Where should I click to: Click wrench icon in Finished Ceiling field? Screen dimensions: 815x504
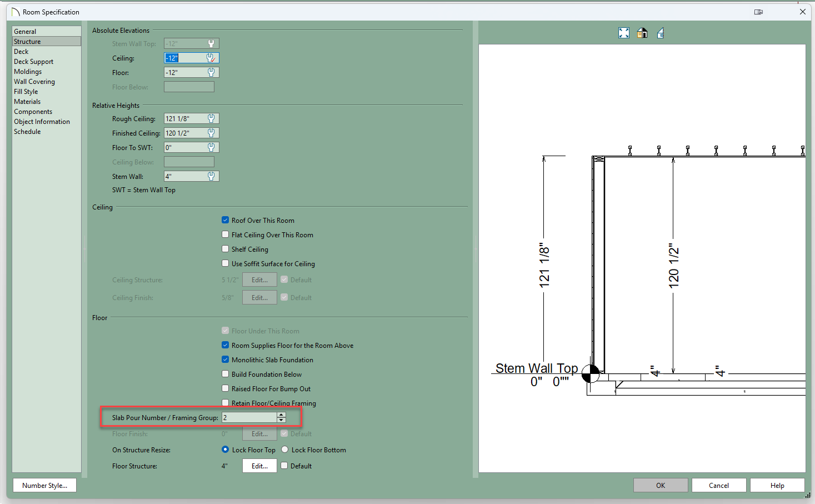point(211,133)
